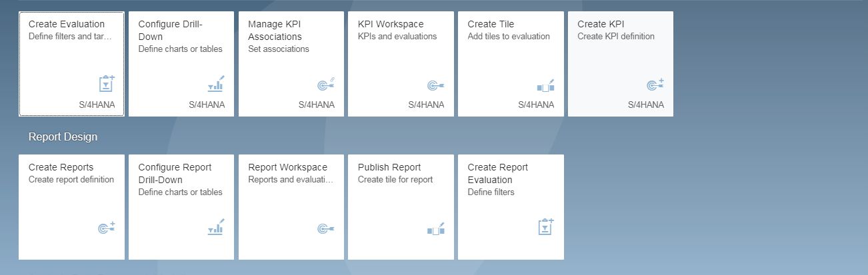The width and height of the screenshot is (868, 275).
Task: Click S/4HANA label on KPI Workspace tile
Action: pyautogui.click(x=427, y=105)
